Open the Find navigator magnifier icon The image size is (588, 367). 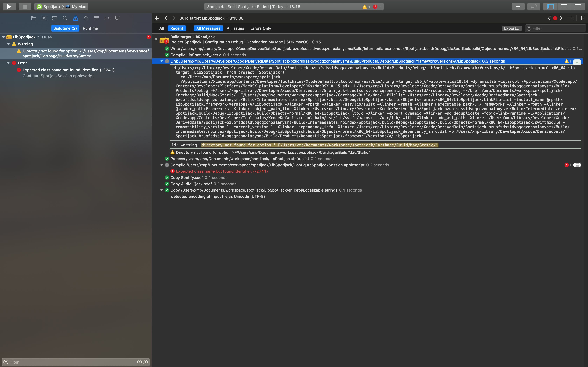pyautogui.click(x=65, y=18)
